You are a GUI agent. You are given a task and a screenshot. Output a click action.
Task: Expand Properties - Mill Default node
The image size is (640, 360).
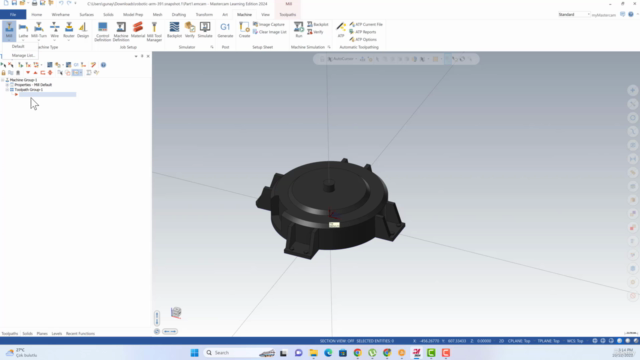pos(7,85)
